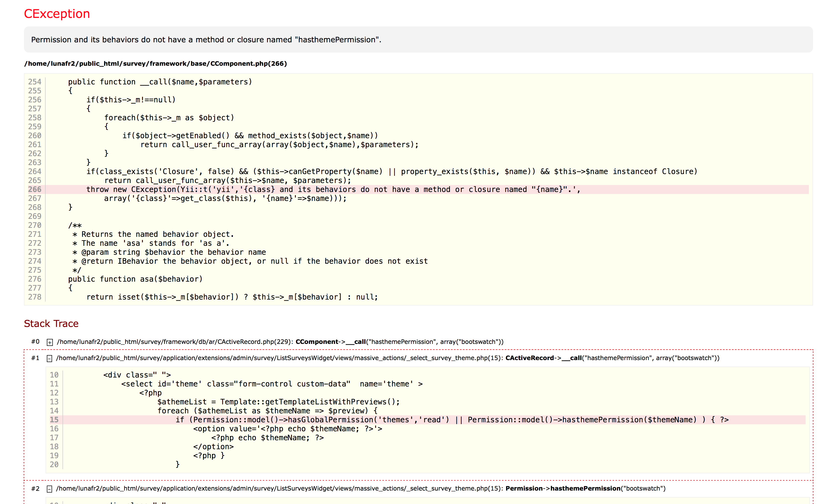Click the #0 stack trace number label
The height and width of the screenshot is (504, 837).
pos(35,342)
